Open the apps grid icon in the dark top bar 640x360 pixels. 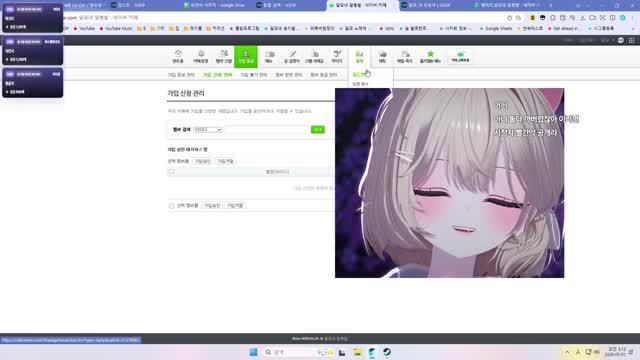click(631, 40)
